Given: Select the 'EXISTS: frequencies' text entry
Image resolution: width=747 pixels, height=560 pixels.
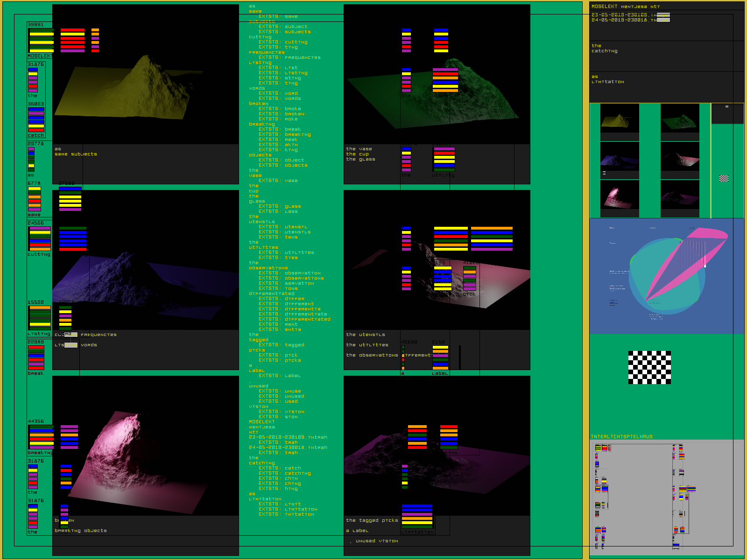Looking at the screenshot, I should click(x=289, y=57).
